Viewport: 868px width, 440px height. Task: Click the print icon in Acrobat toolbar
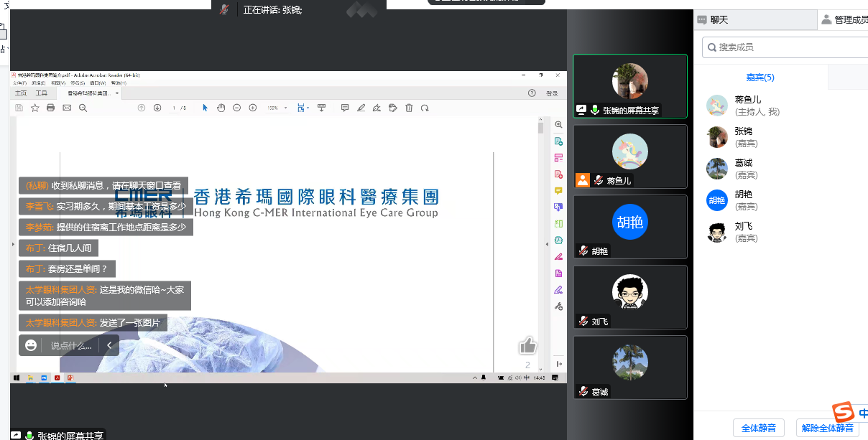pyautogui.click(x=50, y=108)
